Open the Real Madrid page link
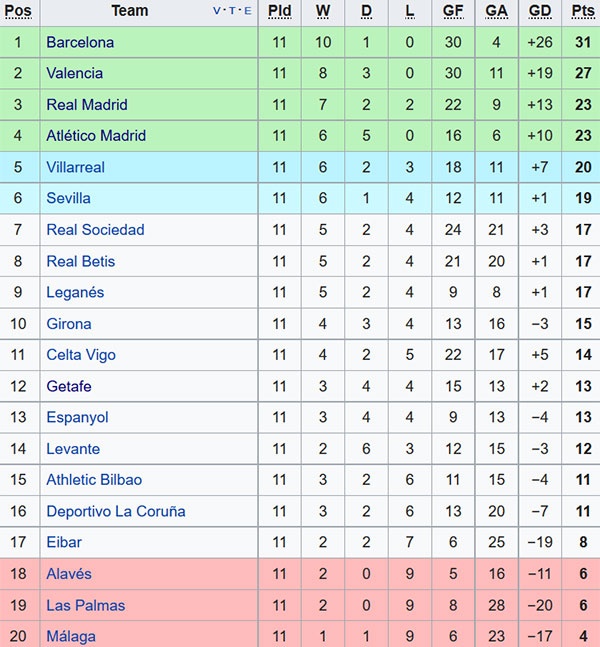600x647 pixels. click(87, 104)
